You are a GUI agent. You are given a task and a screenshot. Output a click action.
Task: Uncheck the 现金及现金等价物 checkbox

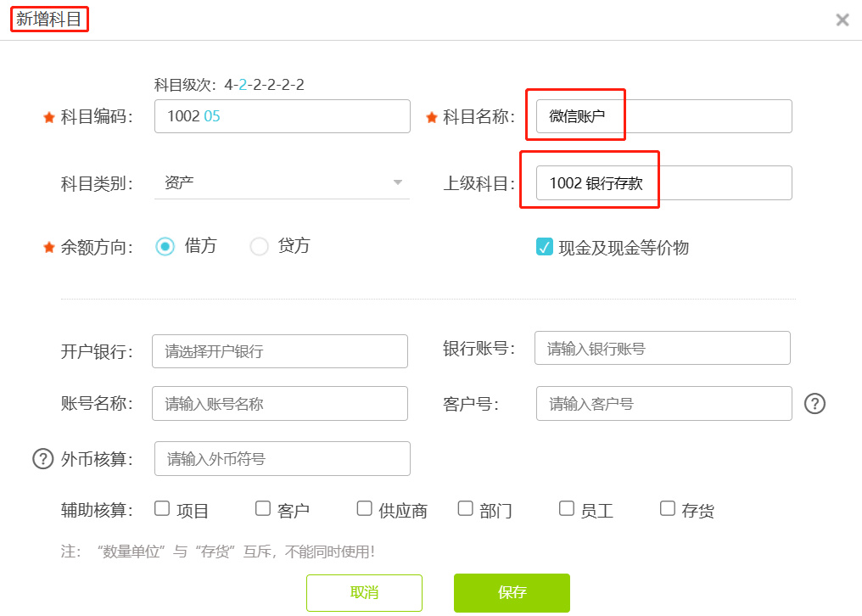click(544, 247)
